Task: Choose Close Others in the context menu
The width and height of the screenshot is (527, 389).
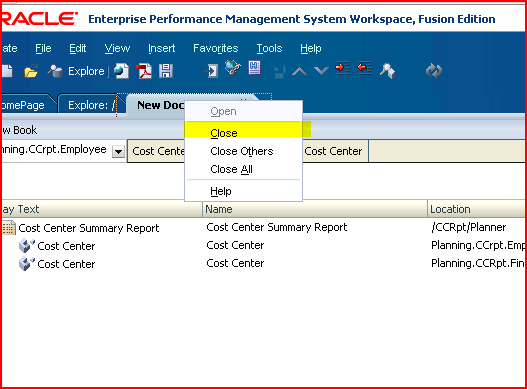Action: tap(244, 151)
